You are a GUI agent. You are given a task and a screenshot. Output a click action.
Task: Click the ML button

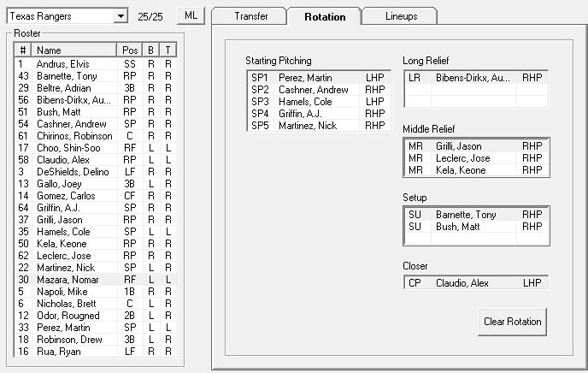pyautogui.click(x=190, y=16)
